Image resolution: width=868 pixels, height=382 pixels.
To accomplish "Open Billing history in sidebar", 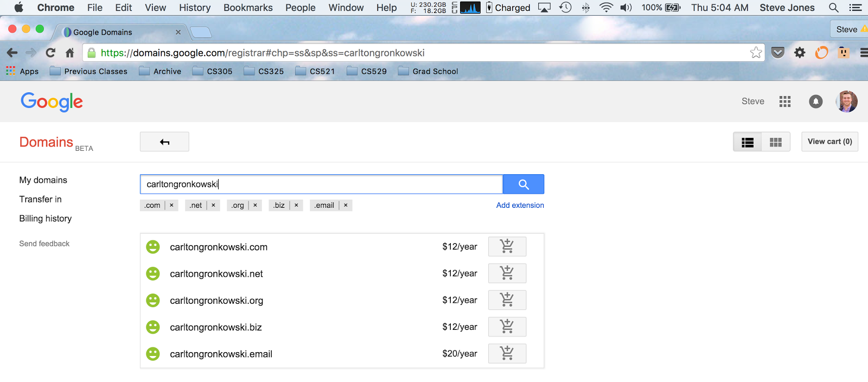I will pos(46,218).
